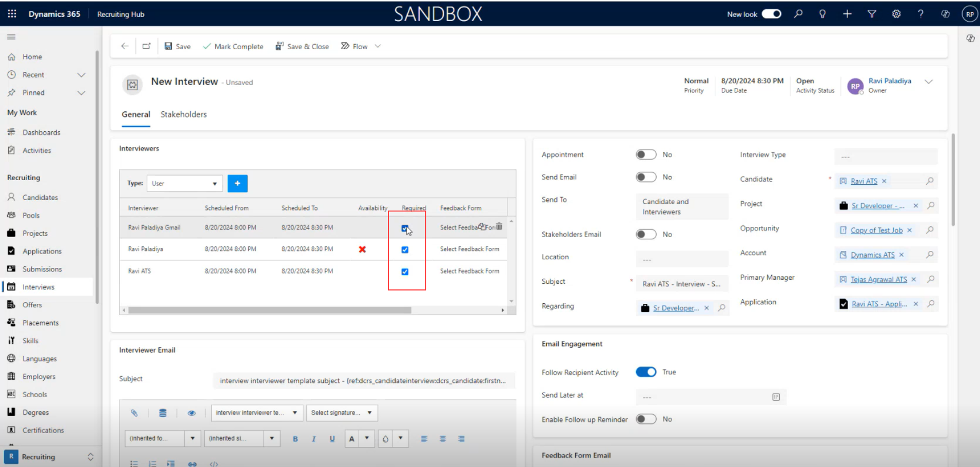
Task: Toggle the New look switch
Action: (771, 14)
